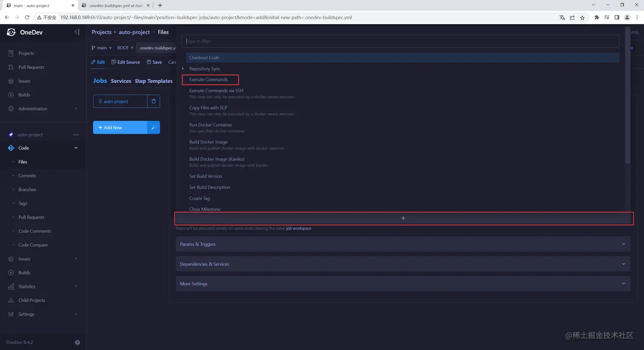Click the plus bar to add a step
The width and height of the screenshot is (644, 350).
tap(403, 218)
